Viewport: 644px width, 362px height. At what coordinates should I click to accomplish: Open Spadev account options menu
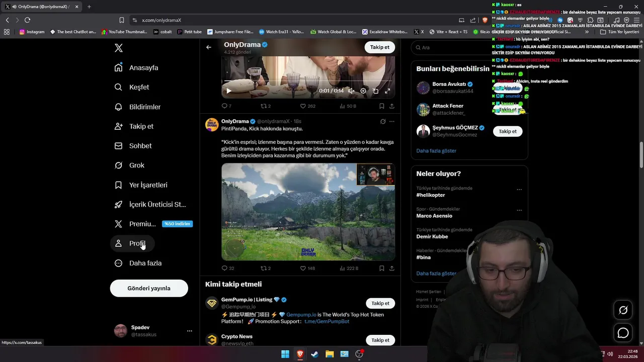(x=190, y=331)
